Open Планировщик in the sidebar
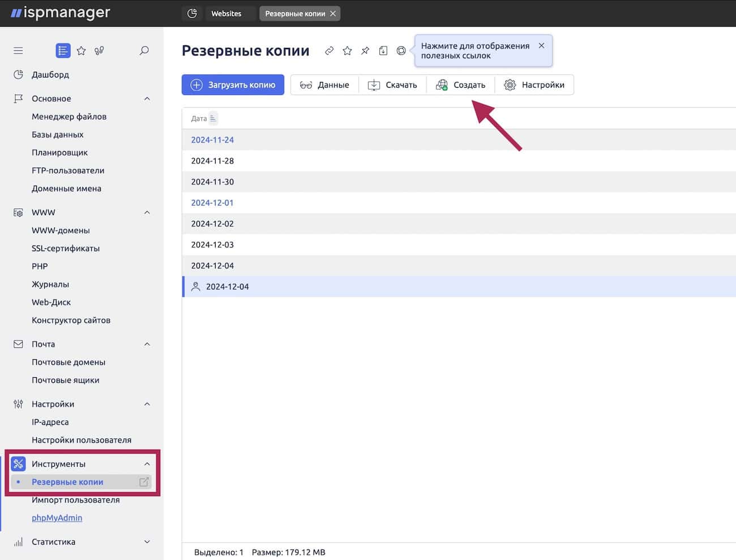Viewport: 736px width, 560px height. pyautogui.click(x=60, y=153)
